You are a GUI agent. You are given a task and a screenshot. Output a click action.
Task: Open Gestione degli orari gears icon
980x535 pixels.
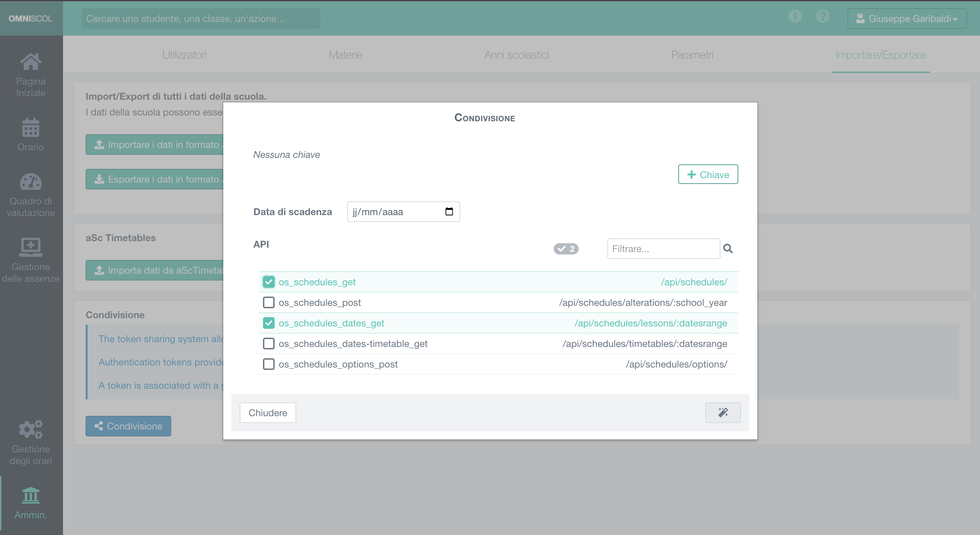(x=30, y=429)
